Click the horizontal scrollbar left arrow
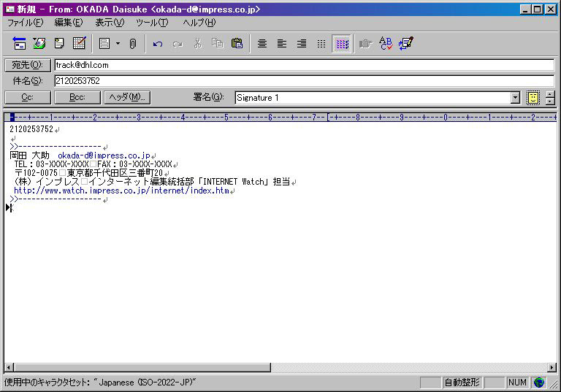Viewport: 561px width, 392px height. (x=9, y=367)
